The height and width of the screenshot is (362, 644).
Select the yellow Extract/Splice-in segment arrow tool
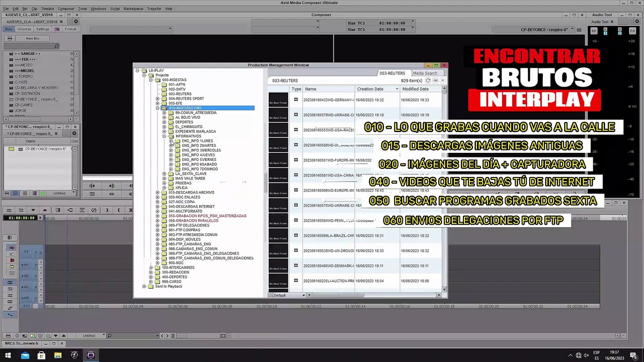12,254
